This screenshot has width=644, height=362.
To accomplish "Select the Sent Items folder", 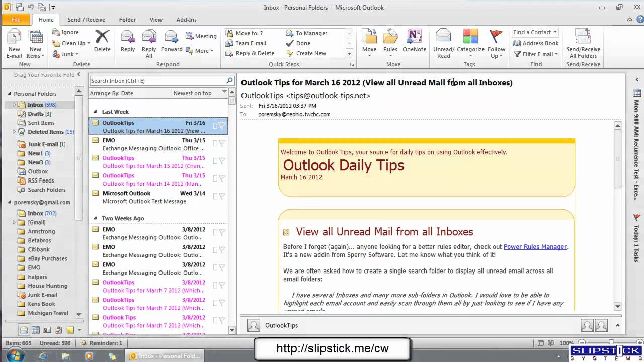I will pos(41,123).
